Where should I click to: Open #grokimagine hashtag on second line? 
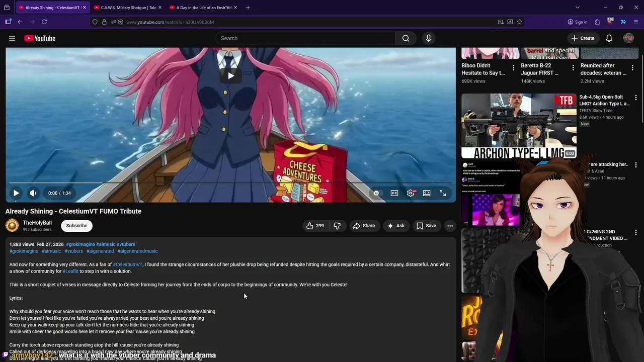(x=24, y=251)
